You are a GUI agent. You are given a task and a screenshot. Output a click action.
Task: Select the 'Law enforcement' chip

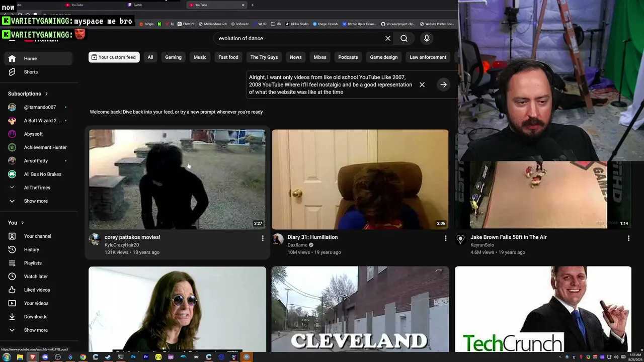[x=428, y=57]
